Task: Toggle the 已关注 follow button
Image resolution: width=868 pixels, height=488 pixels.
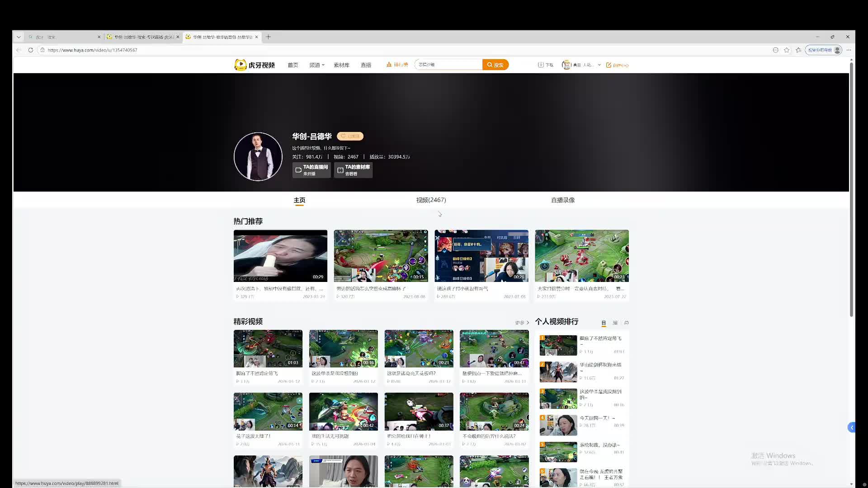Action: pos(350,136)
